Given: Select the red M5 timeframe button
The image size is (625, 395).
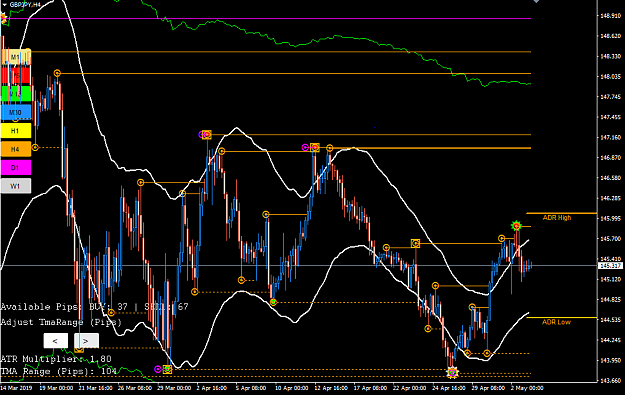Looking at the screenshot, I should pyautogui.click(x=15, y=75).
